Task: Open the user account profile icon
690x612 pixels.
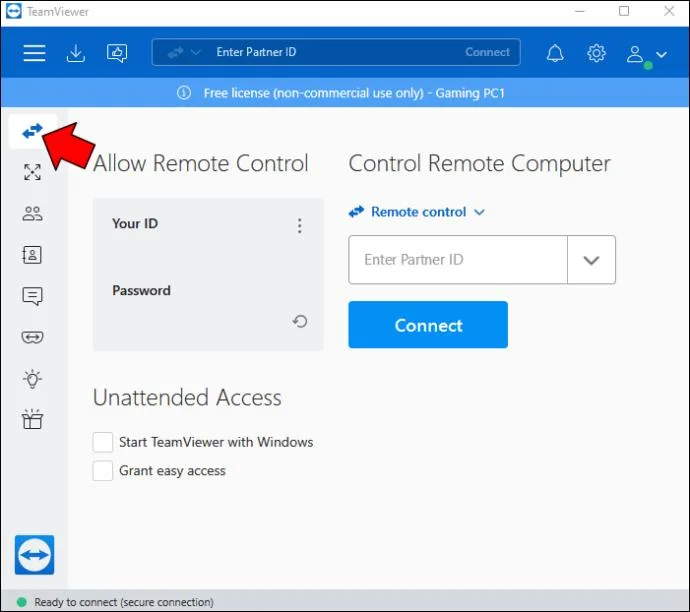Action: [x=635, y=55]
